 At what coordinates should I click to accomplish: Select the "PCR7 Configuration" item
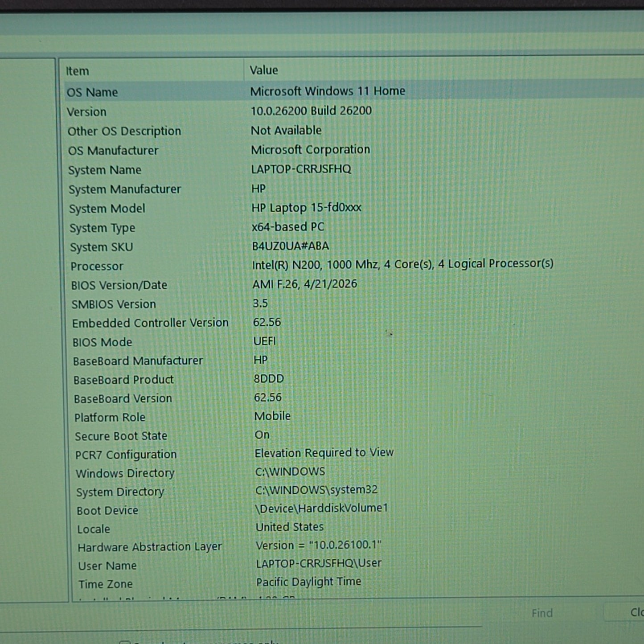tap(126, 455)
